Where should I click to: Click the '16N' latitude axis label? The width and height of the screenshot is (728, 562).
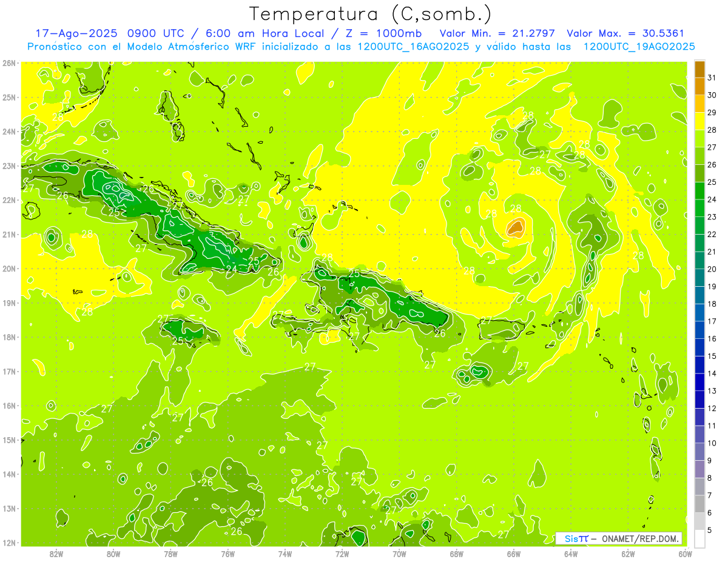click(x=8, y=406)
